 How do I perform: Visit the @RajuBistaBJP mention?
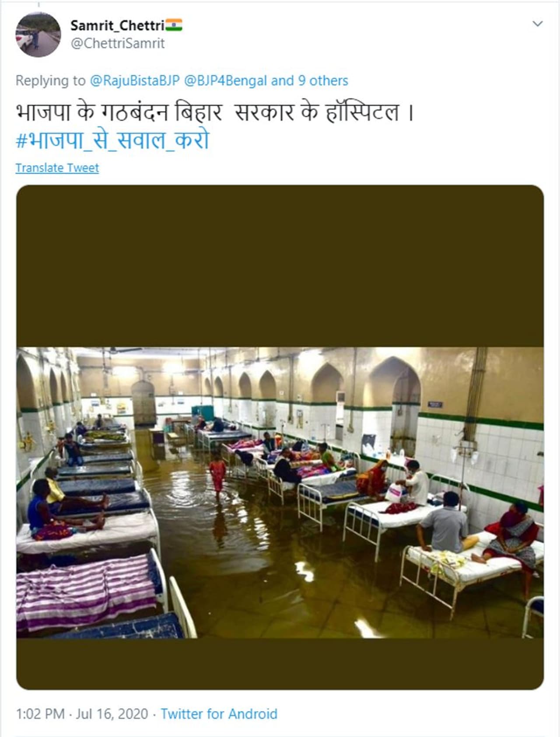[135, 80]
